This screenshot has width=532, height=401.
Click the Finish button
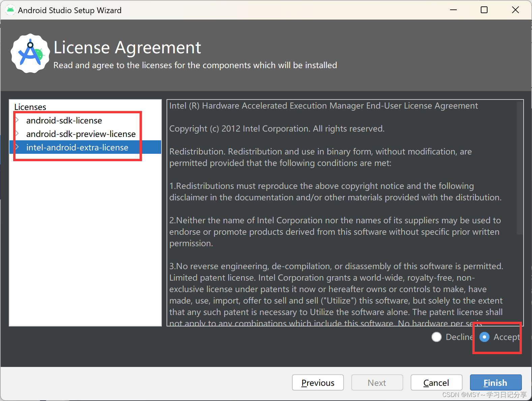(496, 382)
